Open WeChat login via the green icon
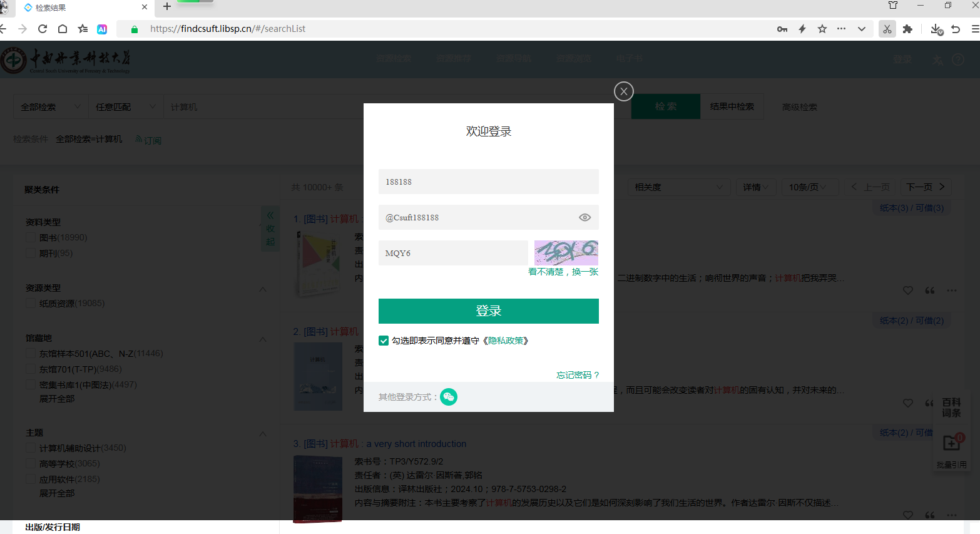The image size is (980, 534). click(x=449, y=396)
